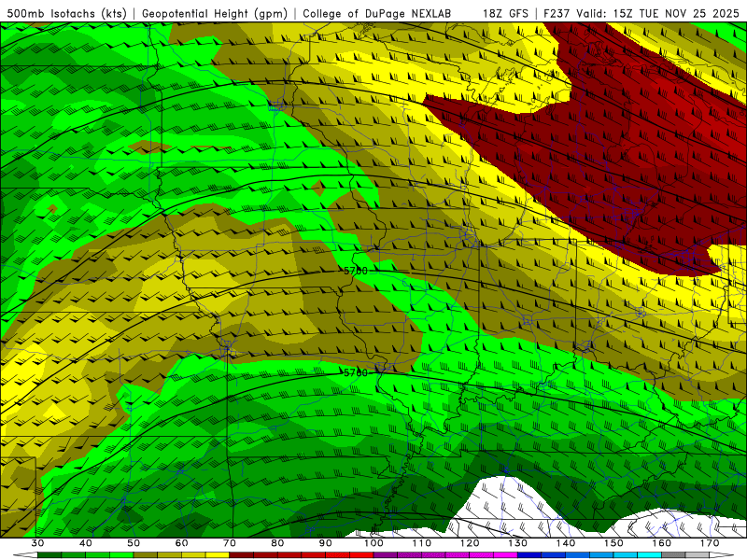Click the 60 value on the color scale
747x560 pixels.
point(181,543)
